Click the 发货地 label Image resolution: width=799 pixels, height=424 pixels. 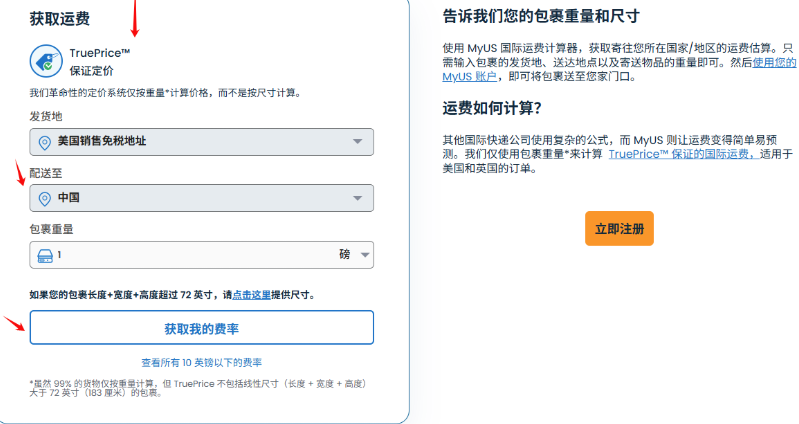tap(46, 116)
